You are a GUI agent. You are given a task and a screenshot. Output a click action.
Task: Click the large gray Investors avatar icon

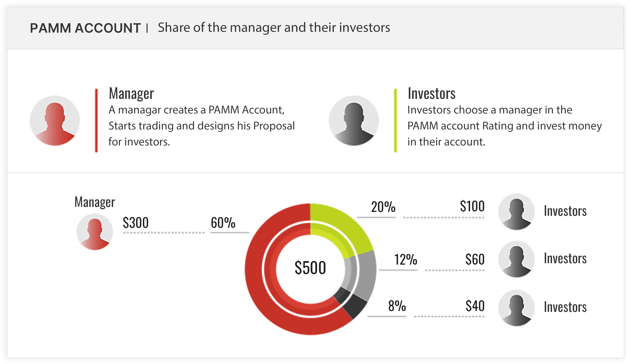click(353, 121)
